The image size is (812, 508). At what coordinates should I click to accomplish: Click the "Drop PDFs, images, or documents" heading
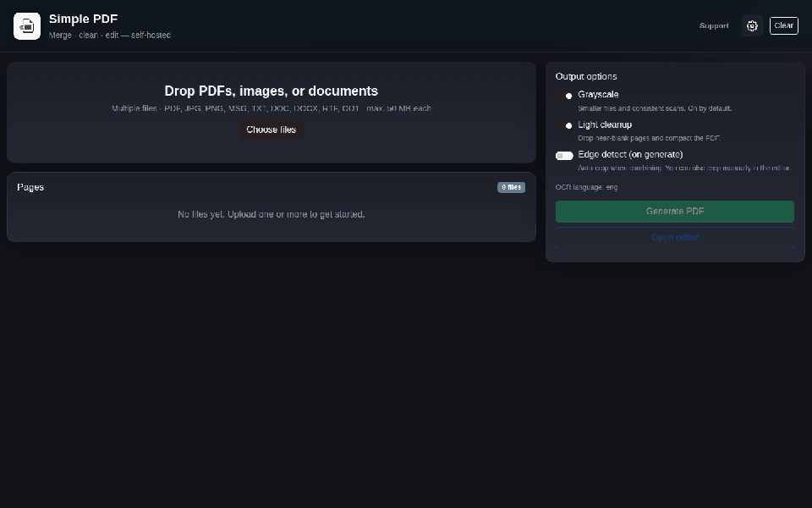tap(271, 91)
